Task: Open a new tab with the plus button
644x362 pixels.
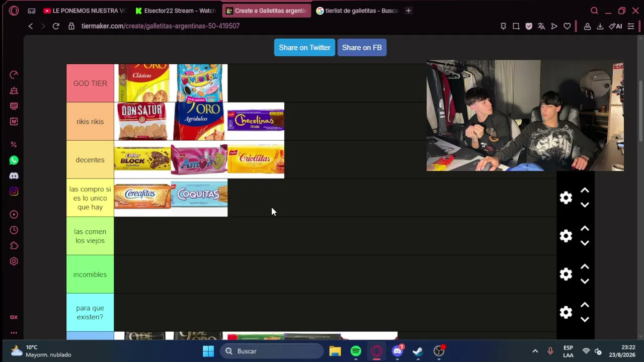Action: [409, 11]
